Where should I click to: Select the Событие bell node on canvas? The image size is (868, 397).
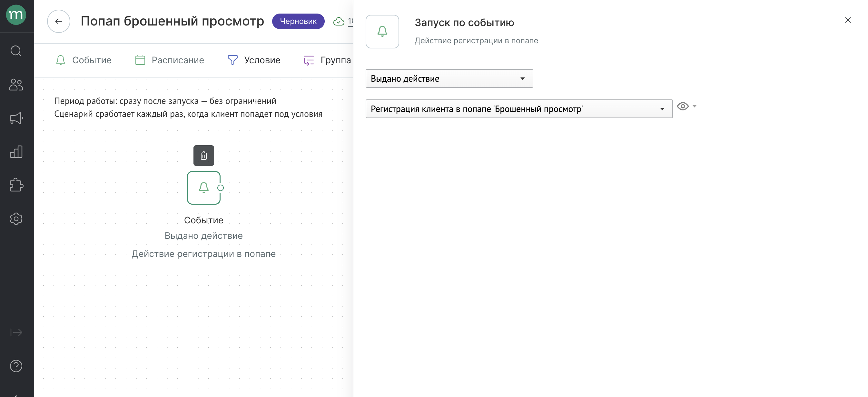[203, 188]
